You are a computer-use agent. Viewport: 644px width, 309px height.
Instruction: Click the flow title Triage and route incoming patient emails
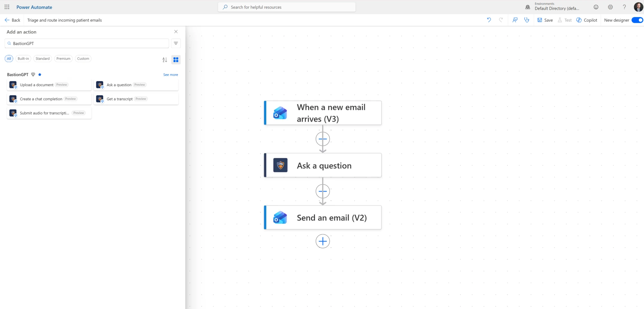click(64, 20)
